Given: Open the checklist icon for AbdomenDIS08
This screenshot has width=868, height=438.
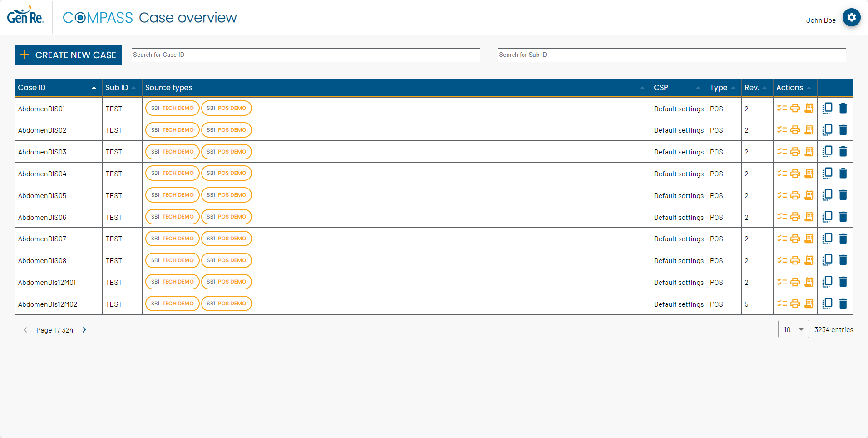Looking at the screenshot, I should (782, 260).
